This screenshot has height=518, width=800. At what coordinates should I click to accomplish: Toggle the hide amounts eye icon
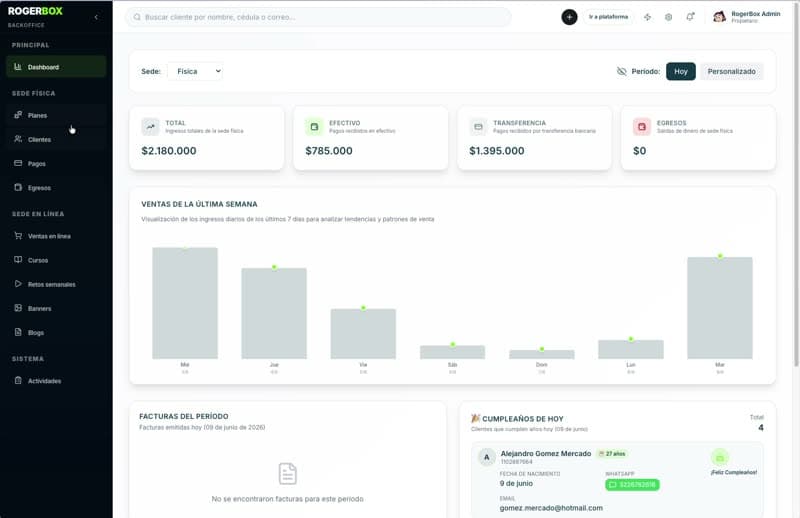coord(621,71)
